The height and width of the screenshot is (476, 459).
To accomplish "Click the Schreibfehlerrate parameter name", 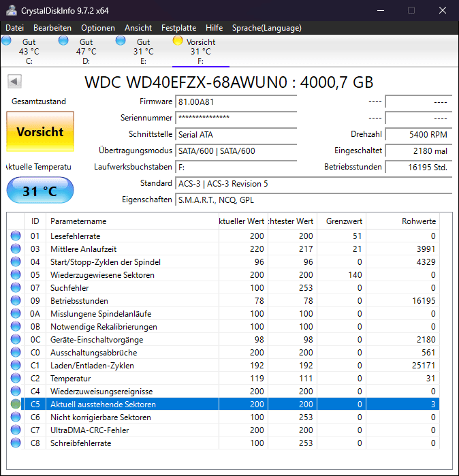I will (81, 443).
